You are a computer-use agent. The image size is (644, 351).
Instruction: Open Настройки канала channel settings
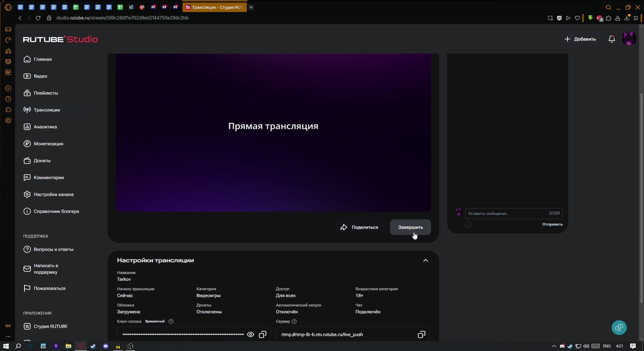[54, 194]
